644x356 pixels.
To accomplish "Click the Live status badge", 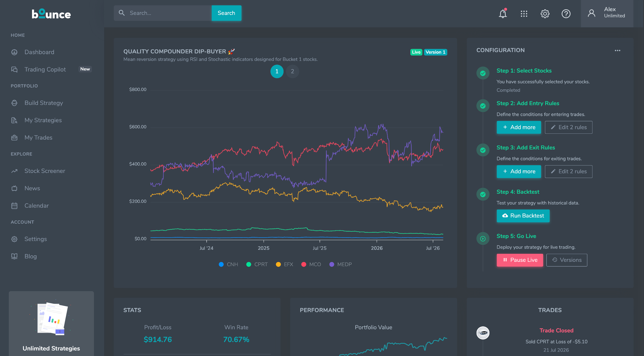I will click(x=416, y=52).
